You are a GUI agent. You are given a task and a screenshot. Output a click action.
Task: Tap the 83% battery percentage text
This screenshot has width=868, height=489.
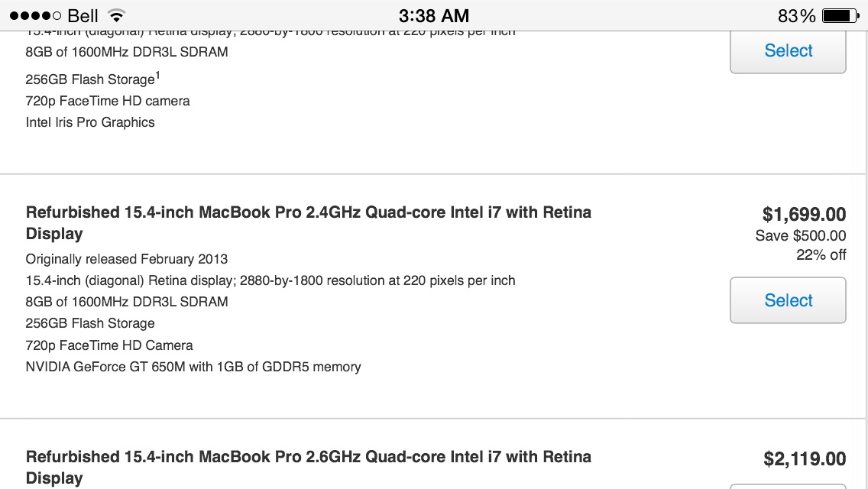[797, 16]
